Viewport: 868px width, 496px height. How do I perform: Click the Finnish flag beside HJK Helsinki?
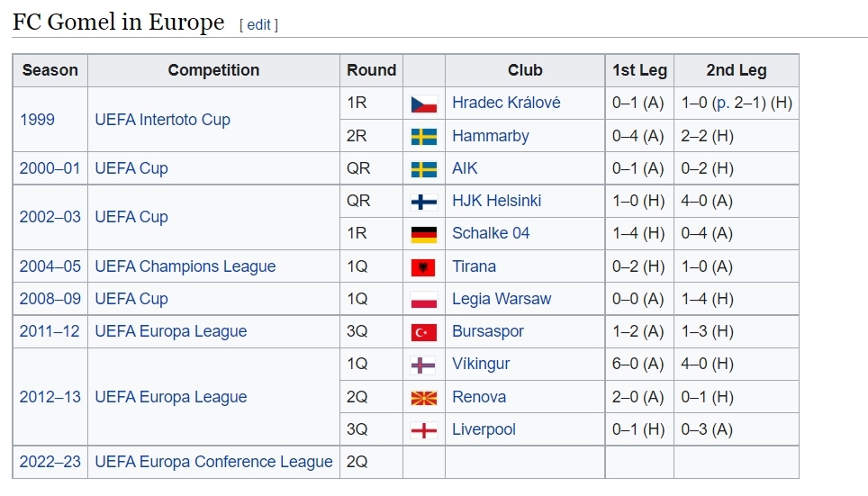click(424, 202)
